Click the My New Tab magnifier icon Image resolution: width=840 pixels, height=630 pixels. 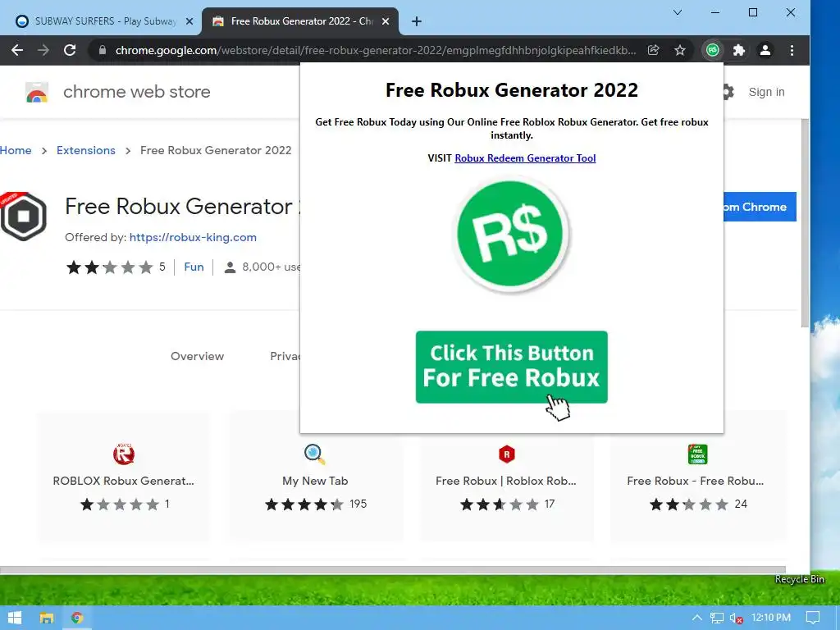tap(315, 454)
